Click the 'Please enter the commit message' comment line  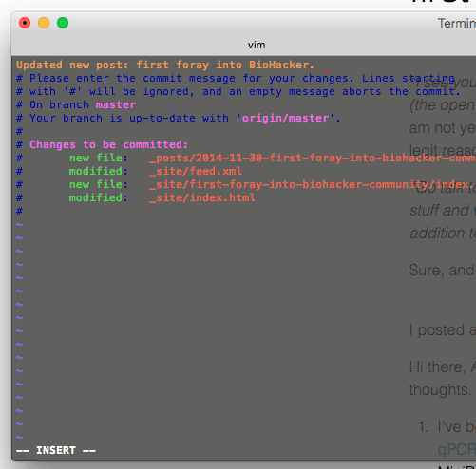click(x=236, y=78)
